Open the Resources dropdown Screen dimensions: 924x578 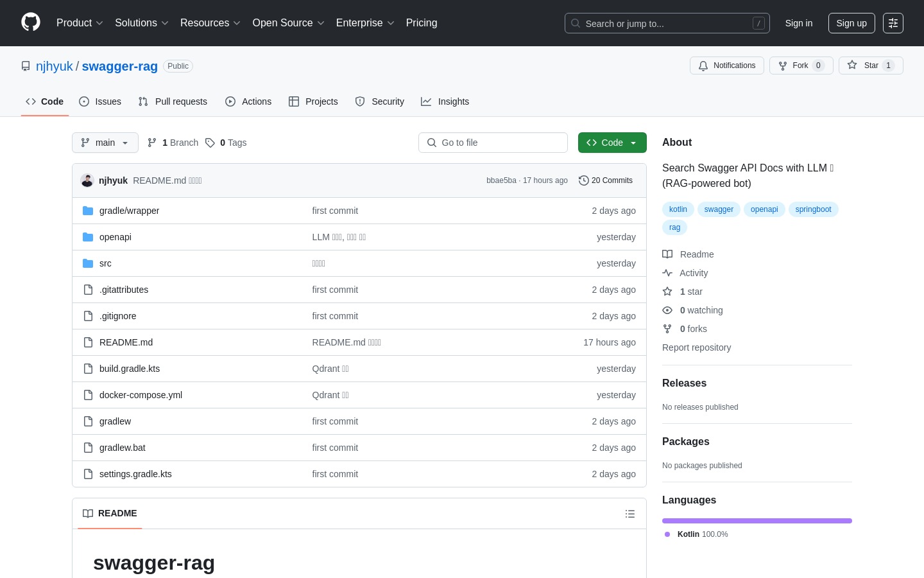210,23
